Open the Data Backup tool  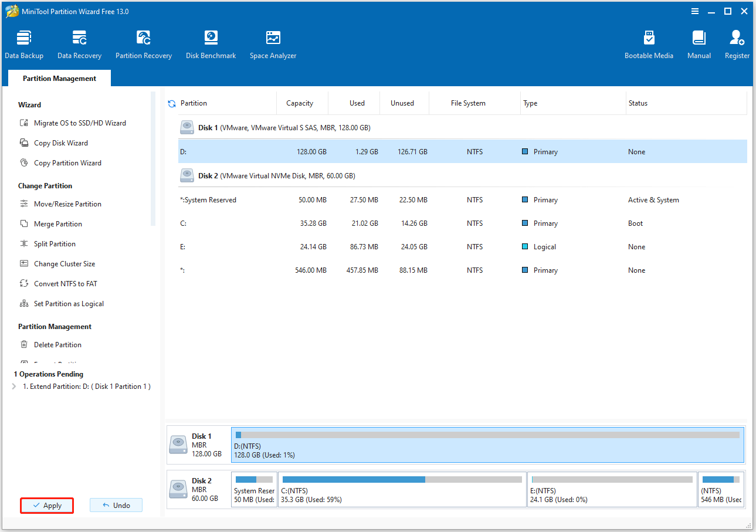click(x=23, y=43)
